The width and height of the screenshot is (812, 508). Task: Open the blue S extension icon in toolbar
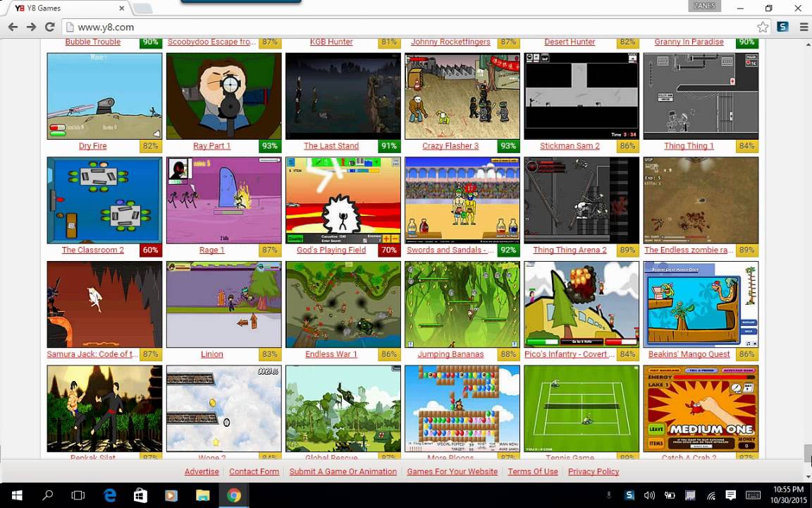coord(782,27)
